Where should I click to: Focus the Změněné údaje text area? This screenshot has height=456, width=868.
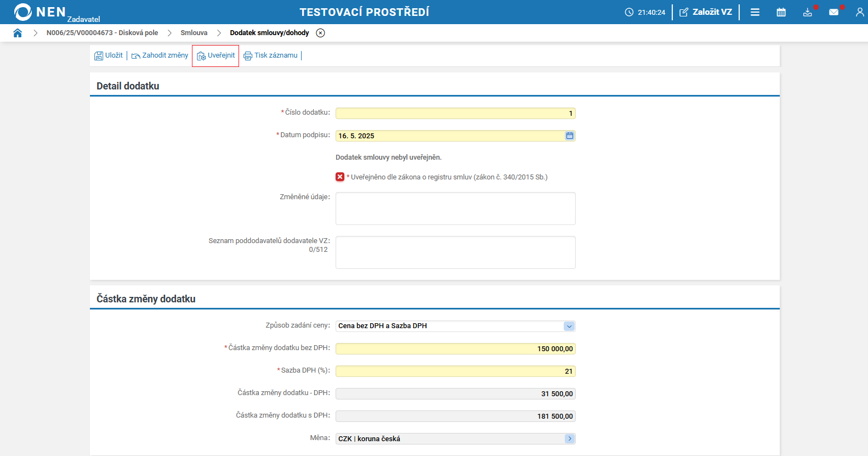point(456,209)
